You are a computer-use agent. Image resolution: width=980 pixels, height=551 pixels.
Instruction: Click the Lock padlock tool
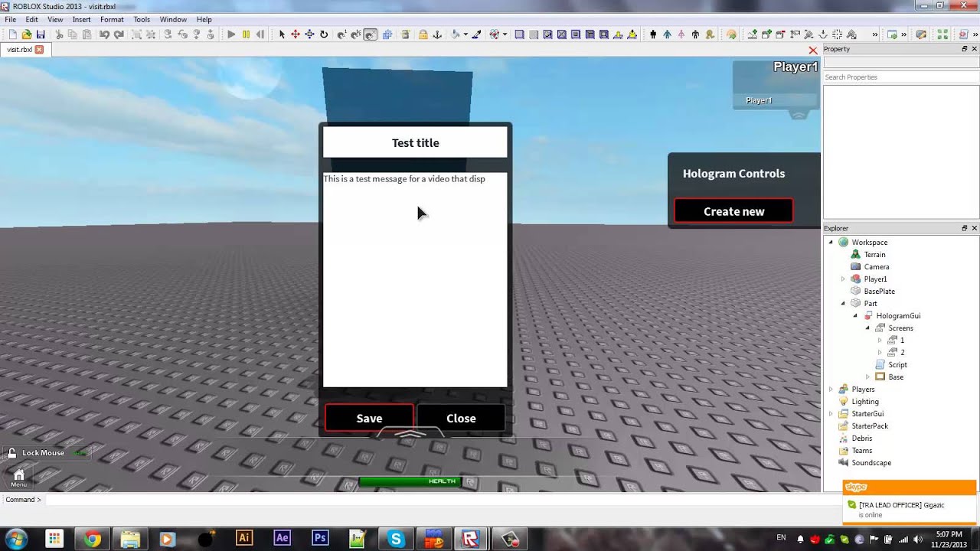click(x=423, y=34)
